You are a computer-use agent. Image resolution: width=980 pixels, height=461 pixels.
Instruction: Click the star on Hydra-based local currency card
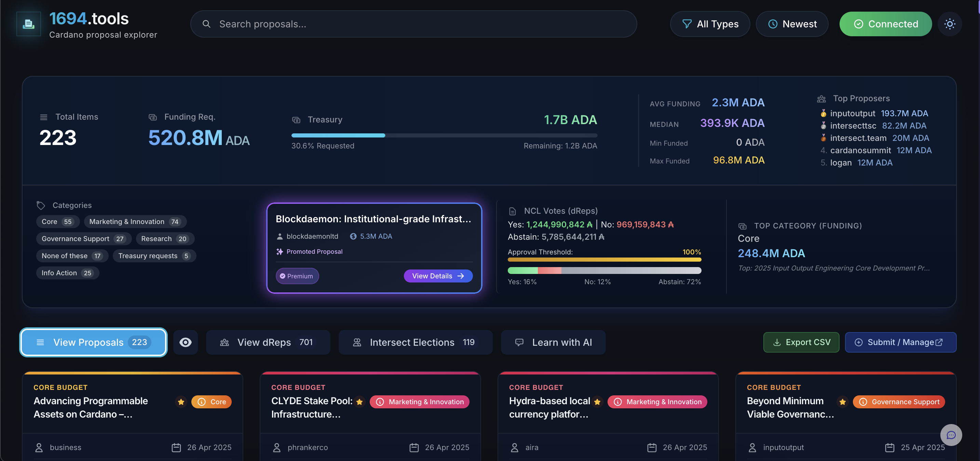pyautogui.click(x=597, y=401)
